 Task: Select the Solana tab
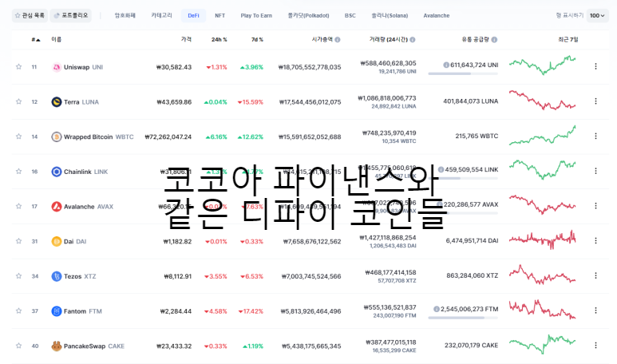pyautogui.click(x=390, y=16)
